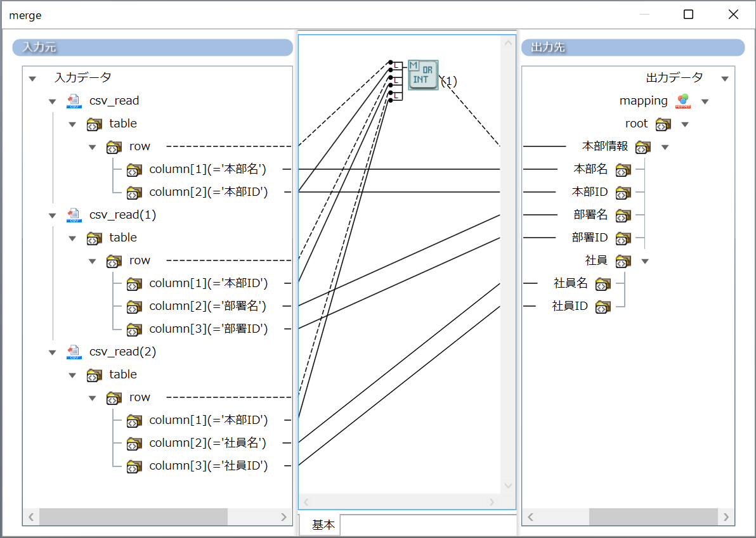Click the root element icon in output
The image size is (756, 538).
click(x=663, y=125)
